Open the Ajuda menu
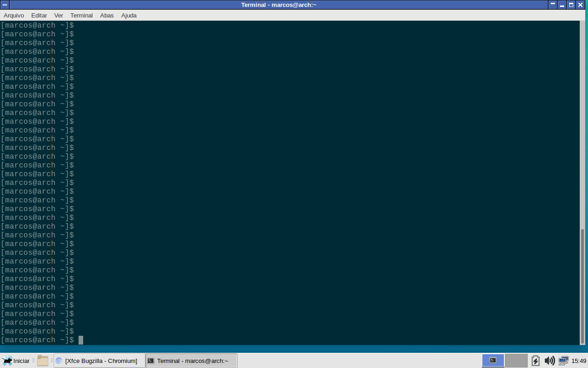588x368 pixels. click(129, 15)
